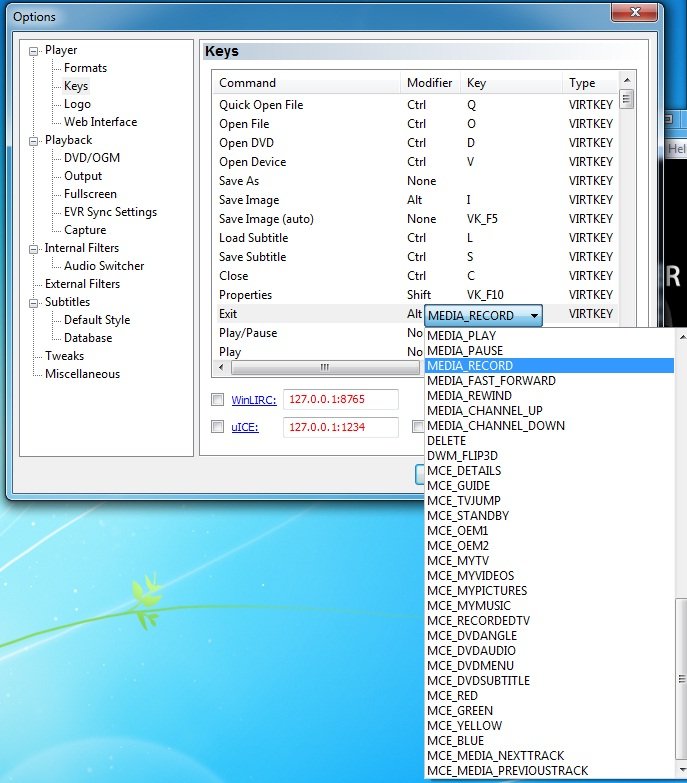Choose MEDIA_FAST_FORWARD from the key list
The width and height of the screenshot is (687, 783).
coord(549,381)
